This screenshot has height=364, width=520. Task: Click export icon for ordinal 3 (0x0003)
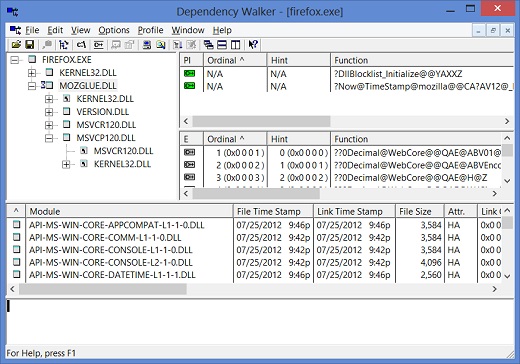[x=189, y=177]
